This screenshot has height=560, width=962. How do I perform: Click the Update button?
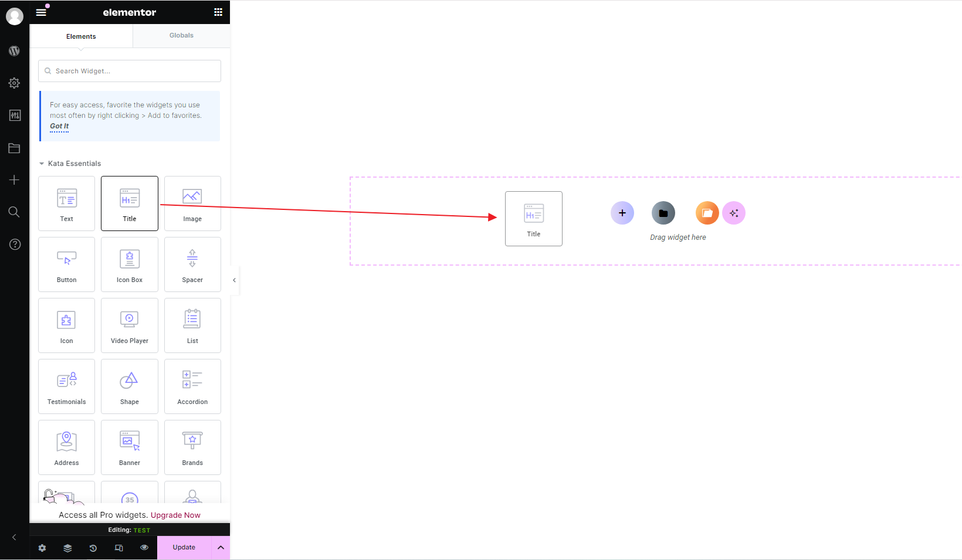tap(184, 548)
